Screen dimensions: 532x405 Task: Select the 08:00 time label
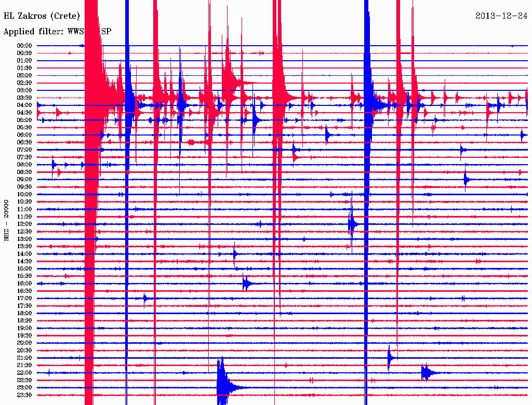(24, 165)
